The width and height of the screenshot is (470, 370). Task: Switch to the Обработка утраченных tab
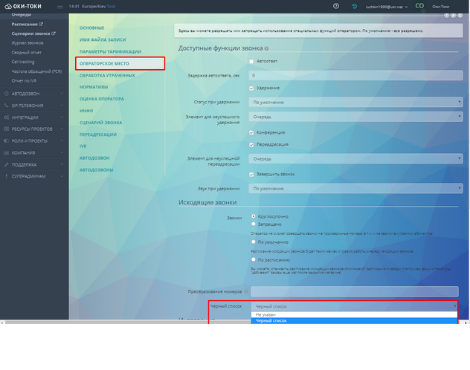click(107, 75)
